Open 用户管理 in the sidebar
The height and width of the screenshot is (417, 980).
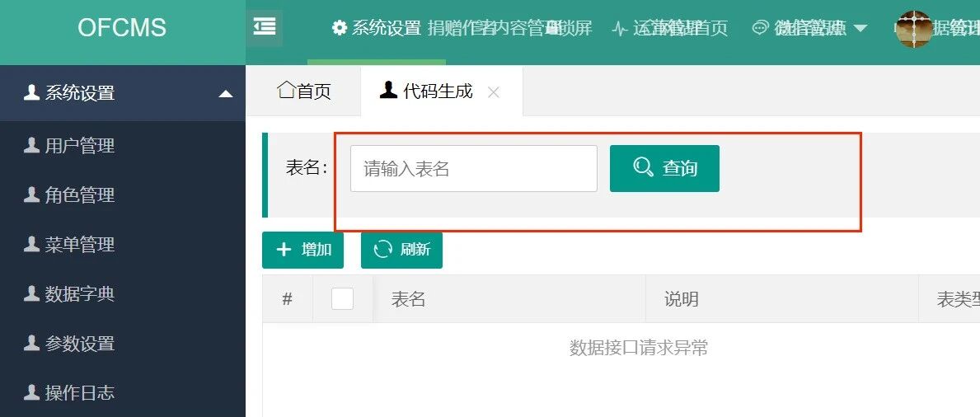click(x=123, y=146)
